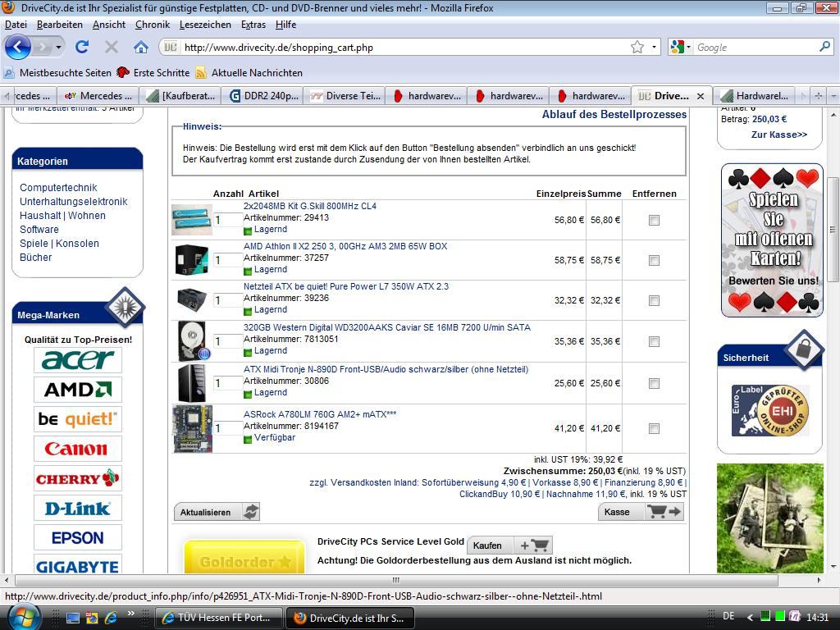Screen dimensions: 840x630
Task: Bookmark page with star icon
Action: 637,47
